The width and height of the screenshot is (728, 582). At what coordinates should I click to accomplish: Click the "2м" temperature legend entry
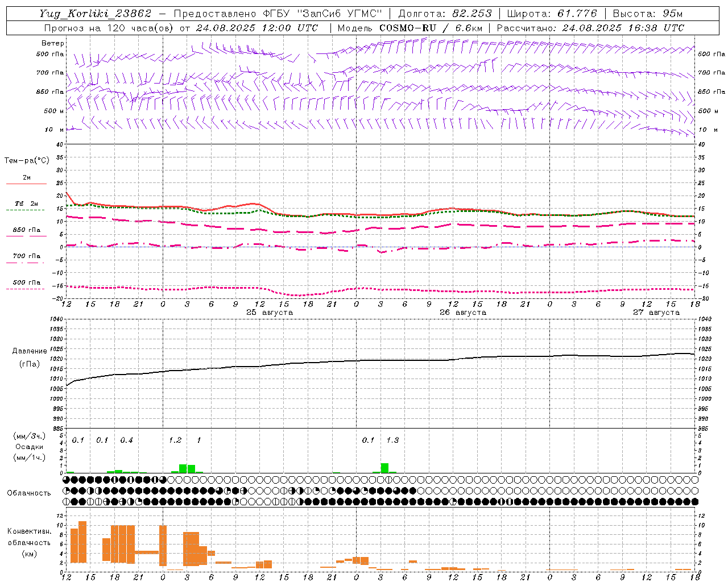coord(27,178)
